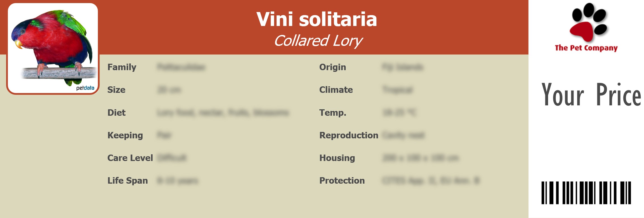Click the Life Span label
644x218 pixels.
(128, 181)
